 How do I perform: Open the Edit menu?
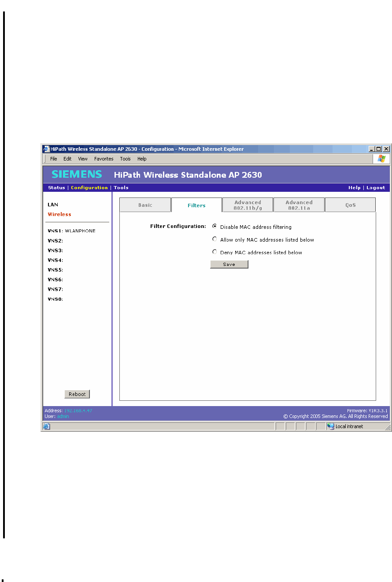[x=67, y=159]
